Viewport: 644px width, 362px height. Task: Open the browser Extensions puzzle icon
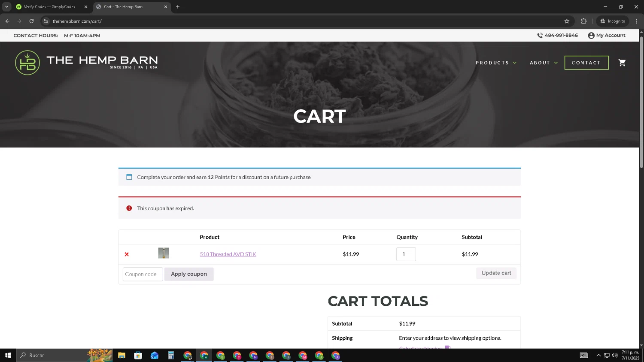[584, 21]
